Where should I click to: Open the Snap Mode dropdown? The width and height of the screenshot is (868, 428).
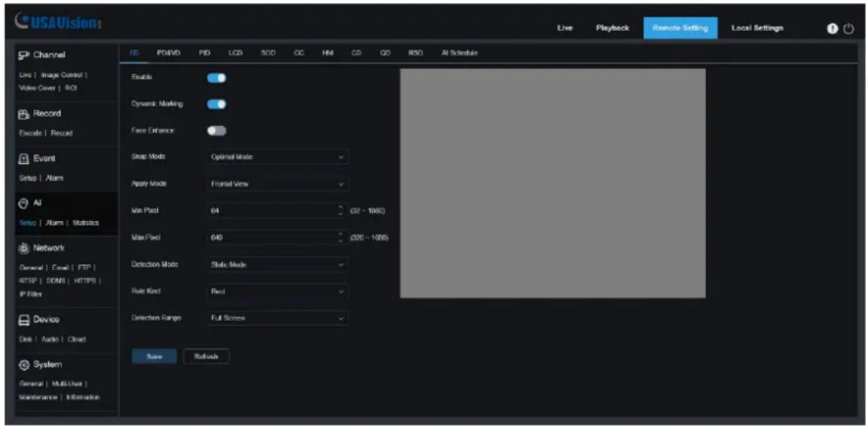pyautogui.click(x=277, y=157)
